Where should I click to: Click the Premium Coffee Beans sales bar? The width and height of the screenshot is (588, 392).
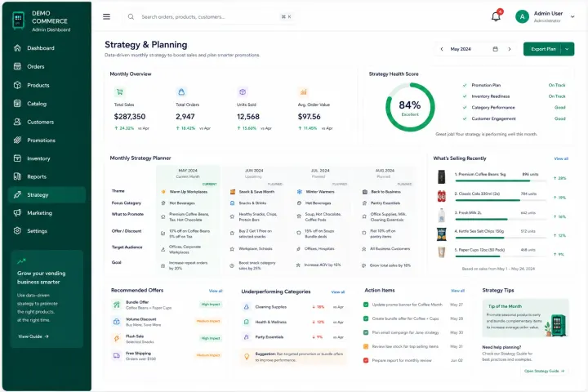pyautogui.click(x=501, y=180)
